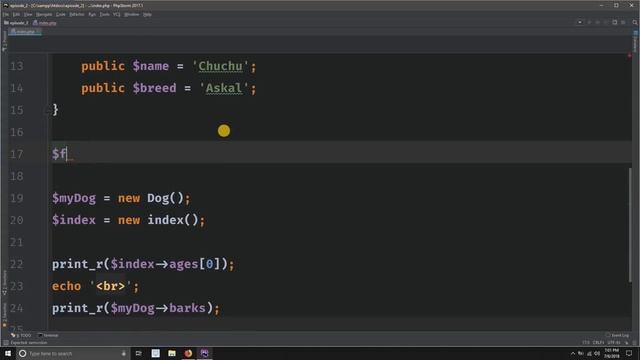
Task: Open the Windows Action Center
Action: [629, 353]
